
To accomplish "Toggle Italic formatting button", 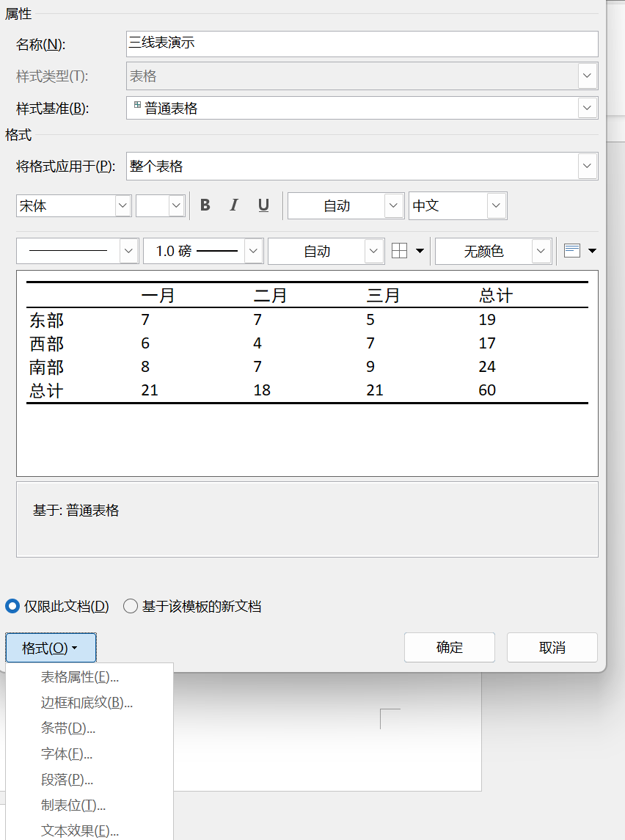I will pyautogui.click(x=234, y=205).
